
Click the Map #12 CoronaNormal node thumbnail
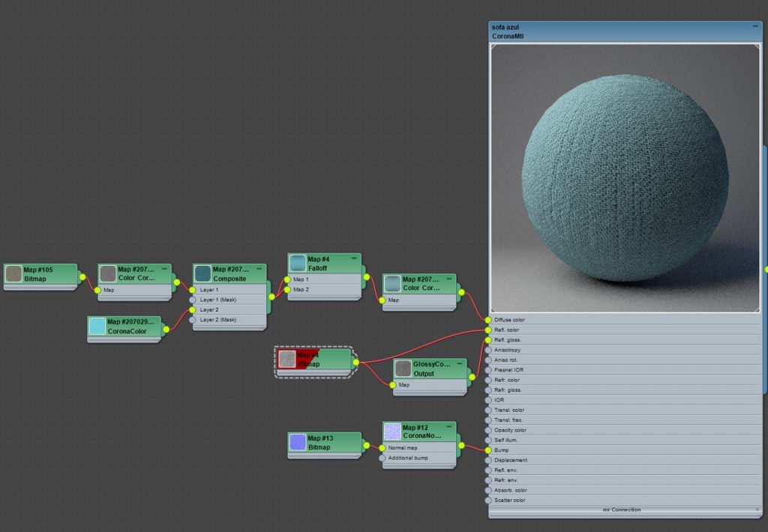[x=392, y=432]
